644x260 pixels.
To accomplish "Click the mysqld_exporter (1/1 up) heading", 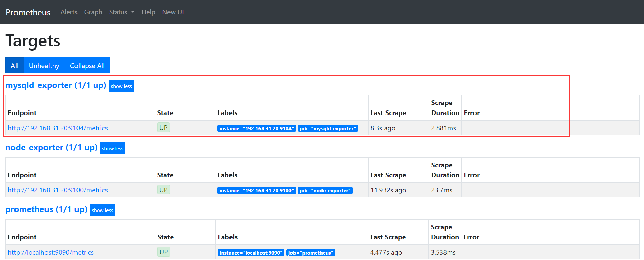I will pyautogui.click(x=56, y=85).
